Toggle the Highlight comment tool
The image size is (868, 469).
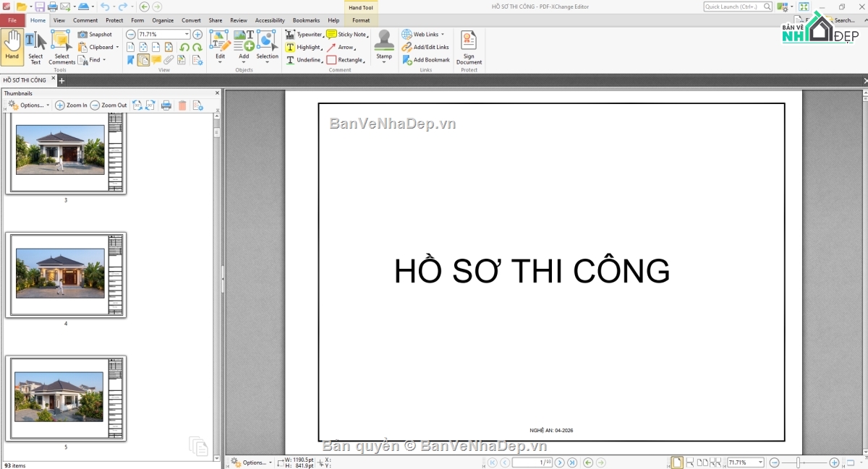click(304, 47)
